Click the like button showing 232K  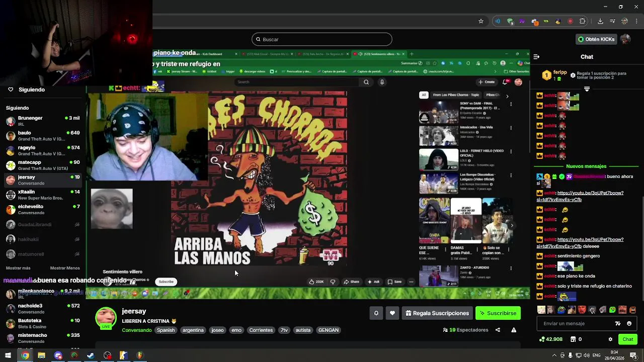(316, 282)
